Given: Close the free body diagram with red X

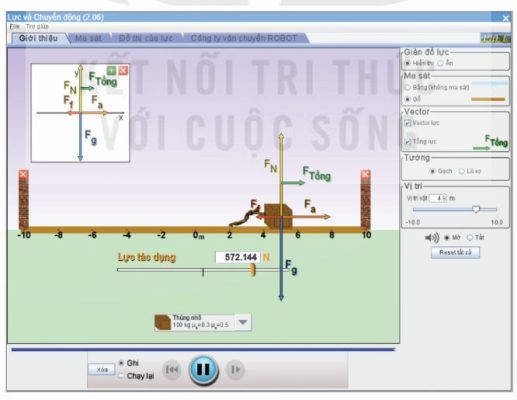Looking at the screenshot, I should click(123, 70).
